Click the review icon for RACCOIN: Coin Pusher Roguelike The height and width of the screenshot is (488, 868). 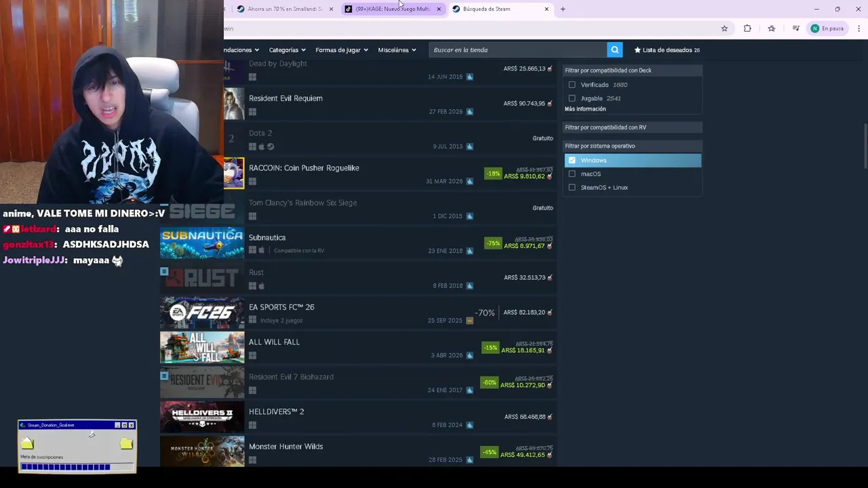469,182
